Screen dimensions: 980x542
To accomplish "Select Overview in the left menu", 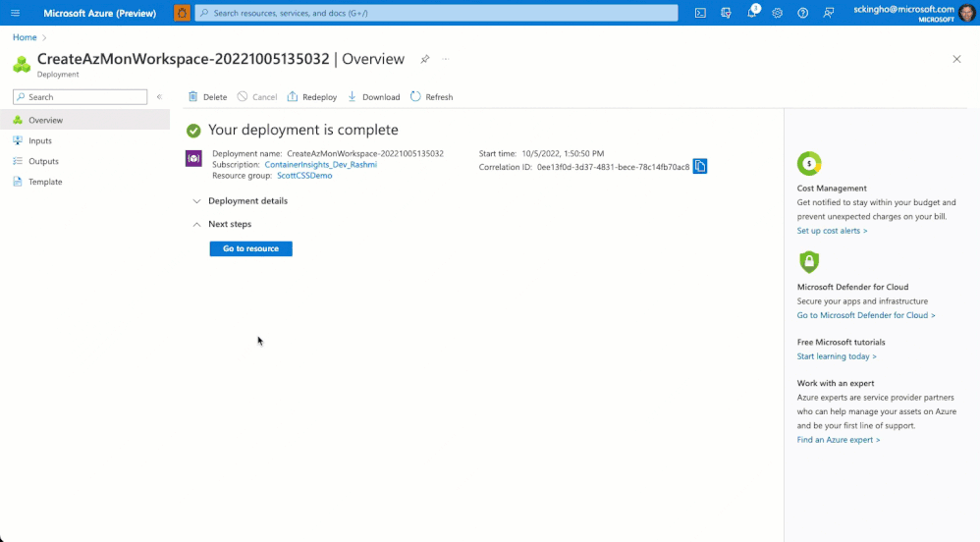I will pyautogui.click(x=85, y=120).
